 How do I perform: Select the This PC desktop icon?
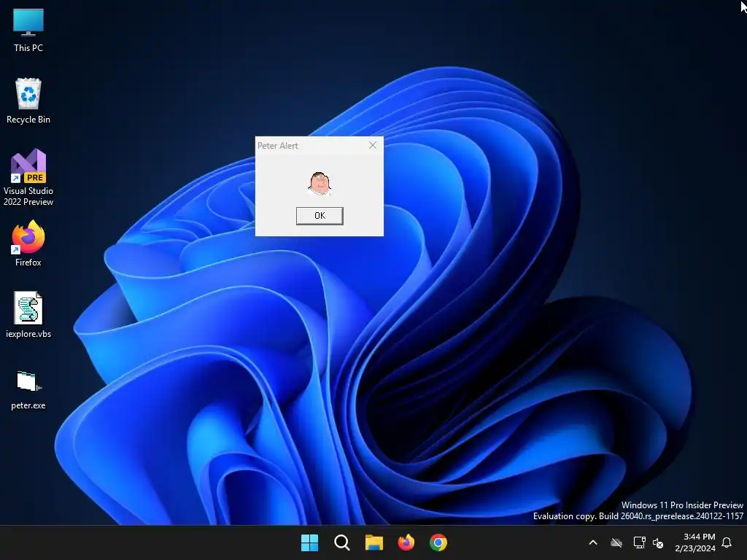pos(28,30)
